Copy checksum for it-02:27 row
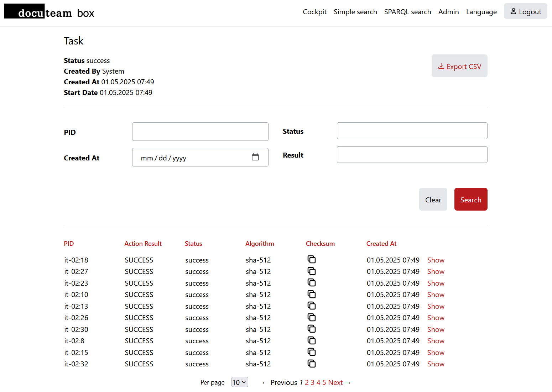This screenshot has height=392, width=552. click(x=312, y=271)
